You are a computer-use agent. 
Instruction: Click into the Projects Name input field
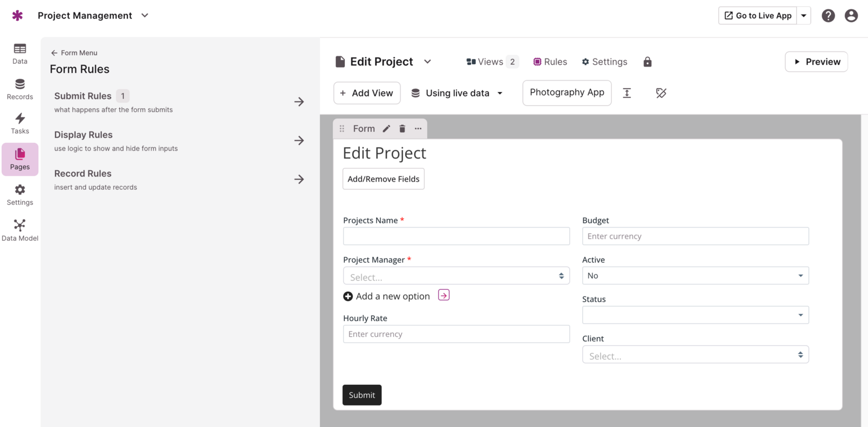[456, 236]
